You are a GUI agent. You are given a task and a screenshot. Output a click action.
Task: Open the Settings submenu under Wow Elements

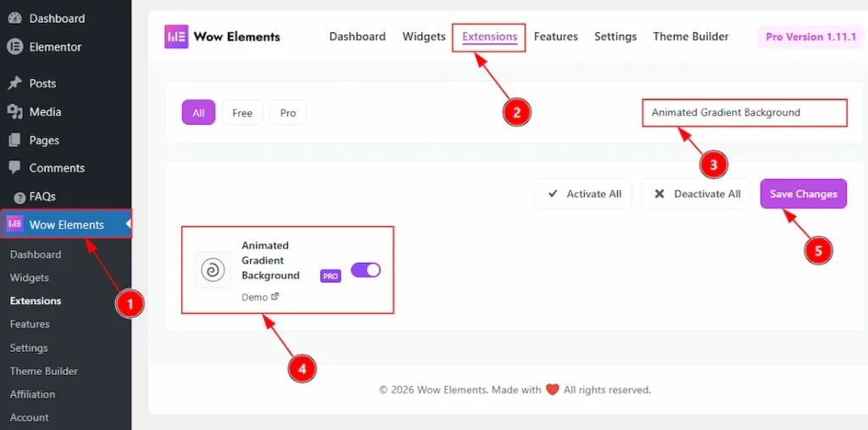point(29,348)
